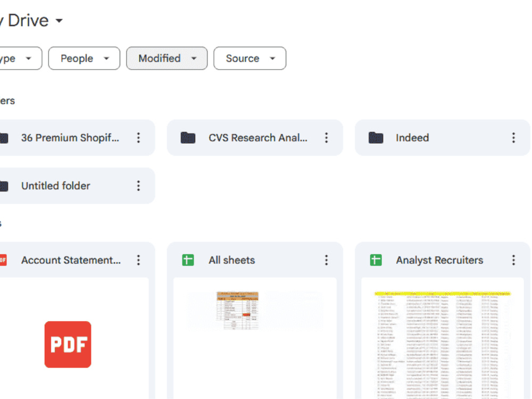532x399 pixels.
Task: Click the CVS Research Anal... folder icon
Action: tap(188, 138)
